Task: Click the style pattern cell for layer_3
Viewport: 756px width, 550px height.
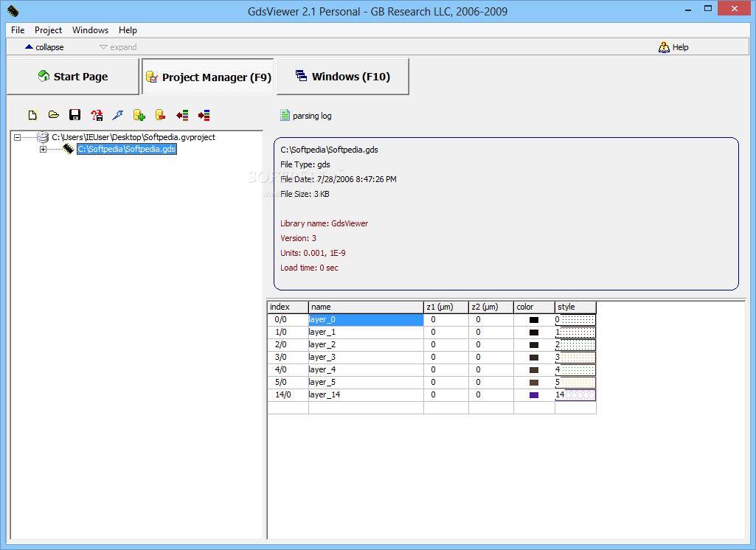Action: (x=576, y=358)
